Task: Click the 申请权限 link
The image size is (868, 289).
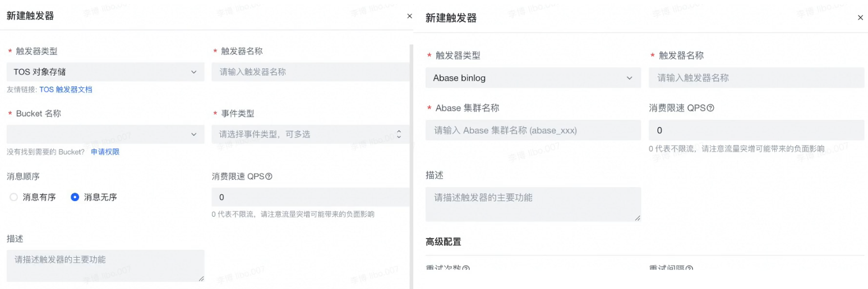Action: tap(105, 152)
